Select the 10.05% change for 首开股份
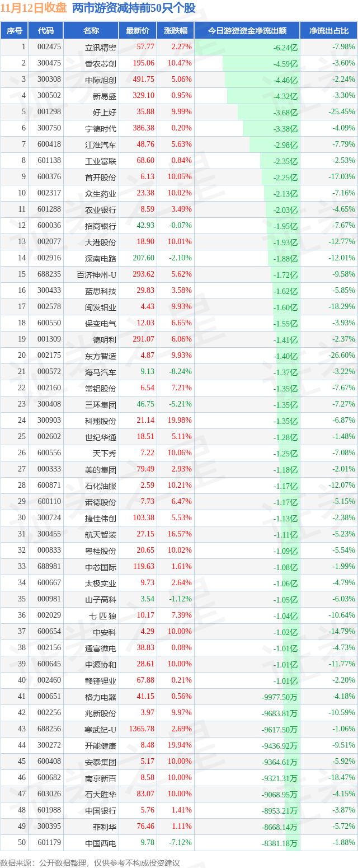The width and height of the screenshot is (358, 868). point(181,176)
